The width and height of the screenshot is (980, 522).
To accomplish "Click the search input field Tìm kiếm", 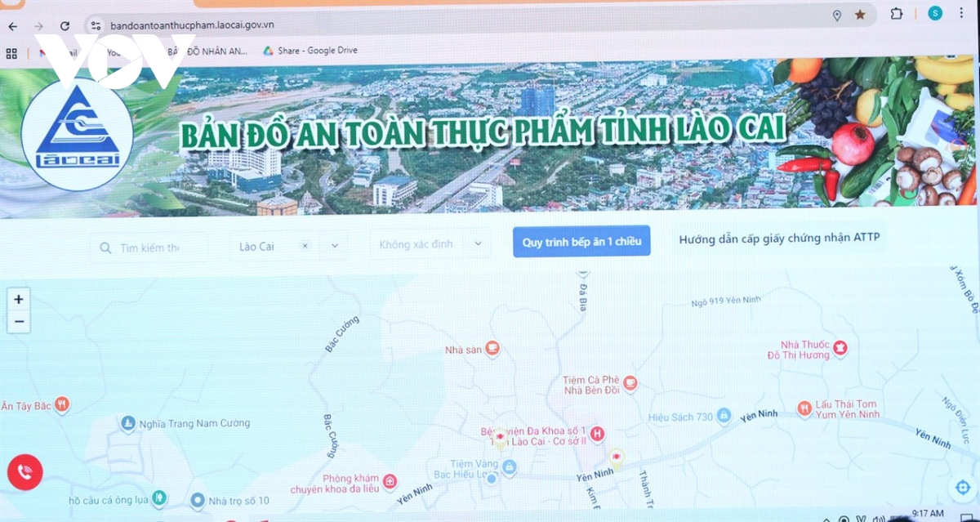I will click(151, 247).
